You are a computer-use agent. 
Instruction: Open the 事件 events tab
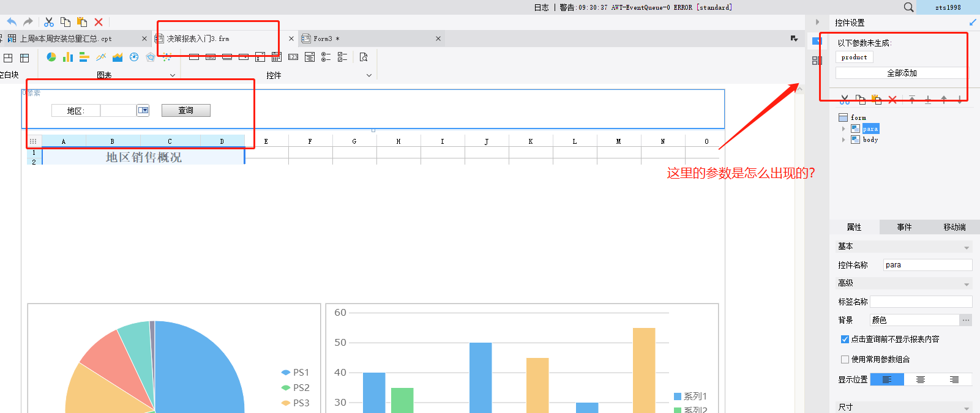904,227
